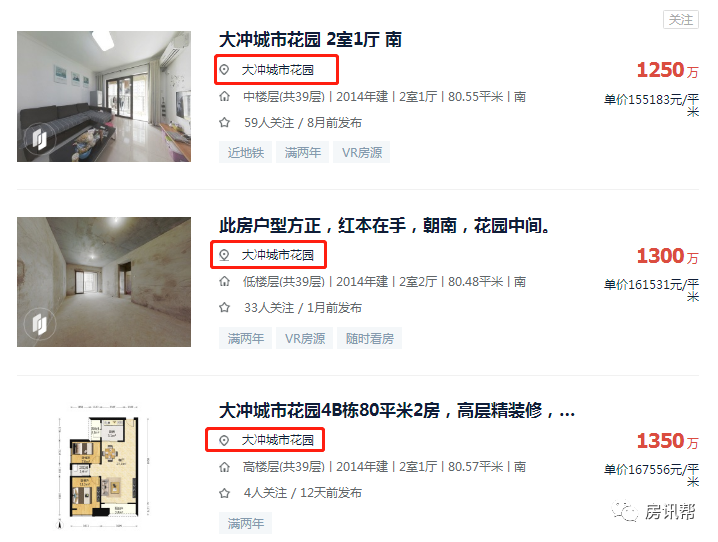Click location pin icon of 1300万 listing

point(224,255)
